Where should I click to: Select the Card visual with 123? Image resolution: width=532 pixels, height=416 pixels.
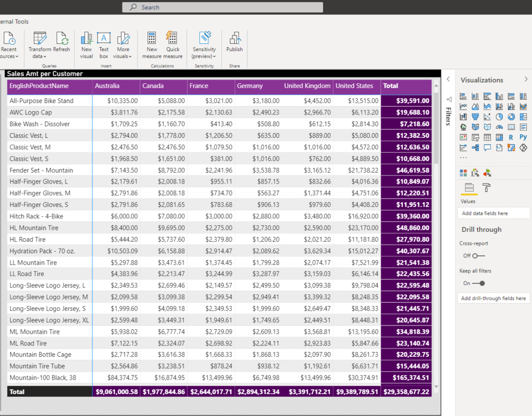[511, 127]
